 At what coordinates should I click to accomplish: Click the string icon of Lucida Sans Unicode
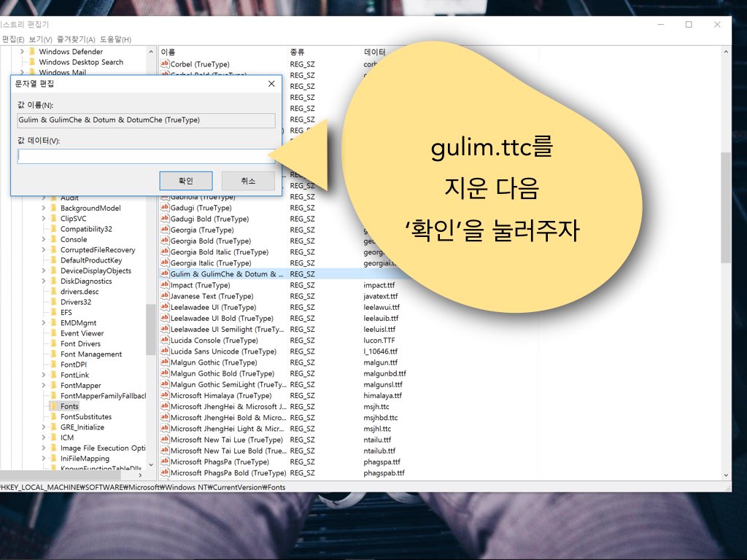[165, 351]
